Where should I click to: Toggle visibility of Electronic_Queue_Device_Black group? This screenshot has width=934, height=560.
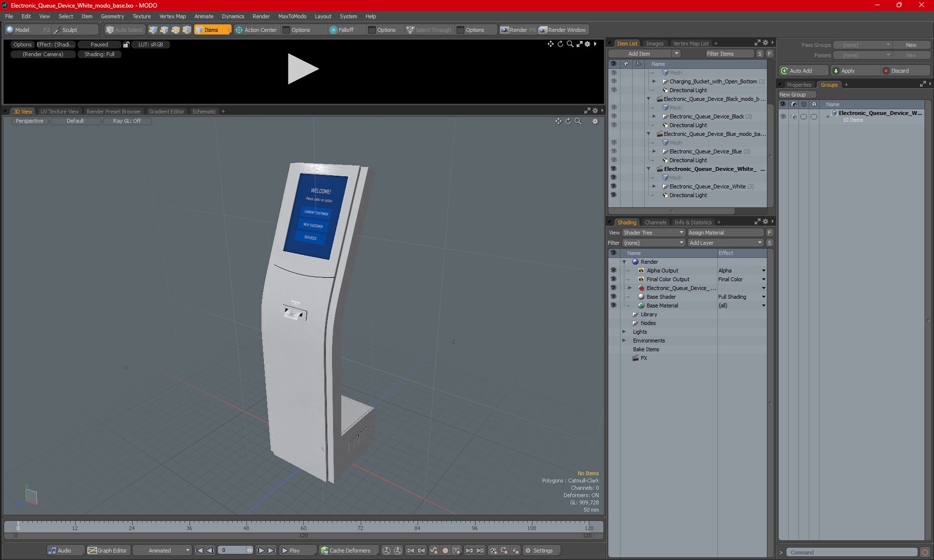click(x=613, y=117)
